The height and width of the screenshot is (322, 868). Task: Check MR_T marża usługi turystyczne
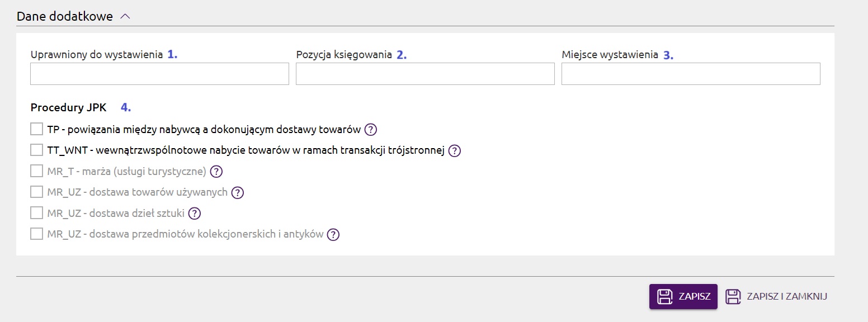36,171
